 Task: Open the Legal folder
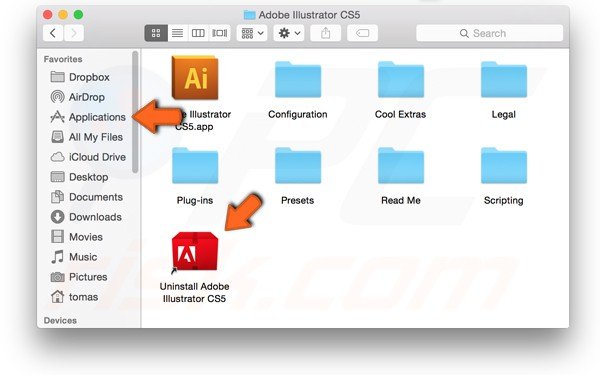[504, 80]
